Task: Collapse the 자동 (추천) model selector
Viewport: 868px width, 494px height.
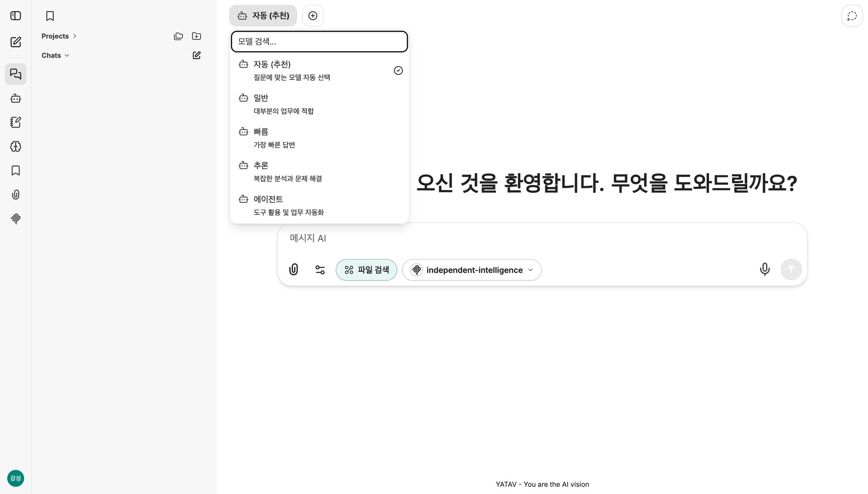Action: (x=263, y=16)
